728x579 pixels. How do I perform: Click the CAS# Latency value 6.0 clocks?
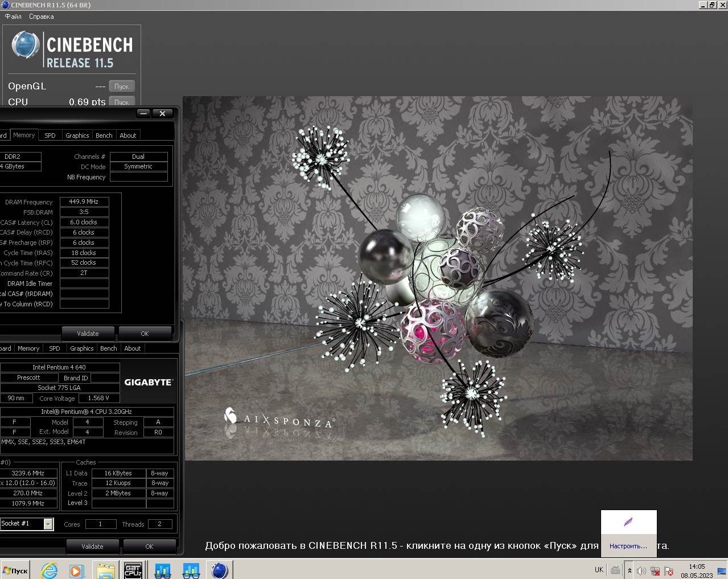point(84,222)
